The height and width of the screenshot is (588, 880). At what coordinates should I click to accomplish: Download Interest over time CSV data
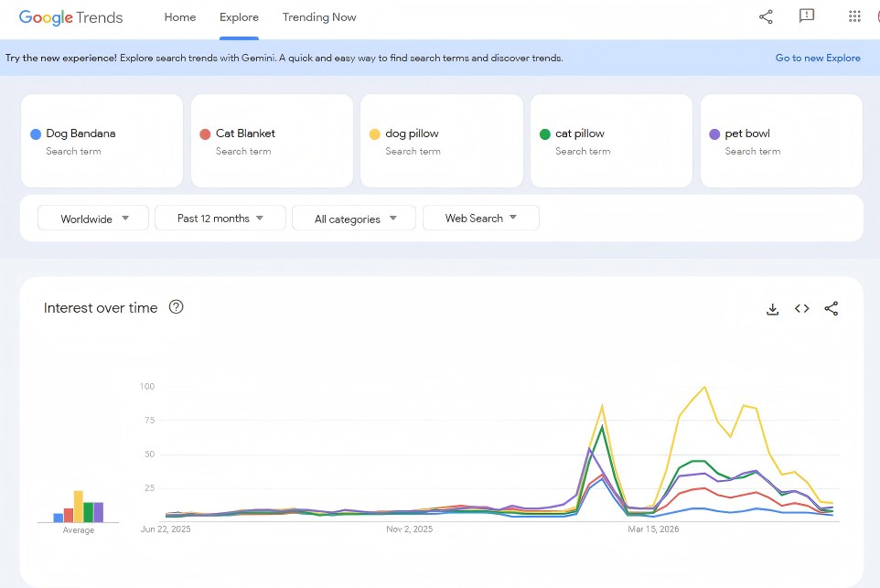click(773, 309)
